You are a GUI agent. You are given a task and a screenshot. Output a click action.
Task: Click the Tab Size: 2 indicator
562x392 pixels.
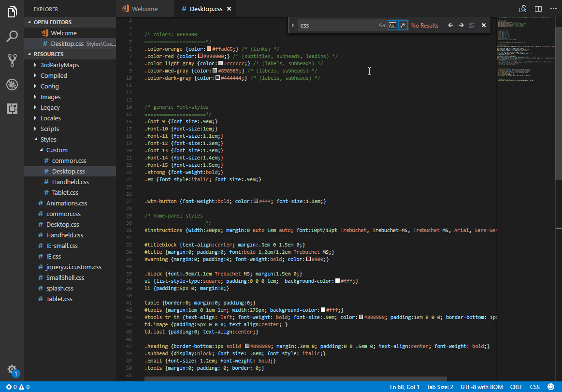click(x=440, y=387)
